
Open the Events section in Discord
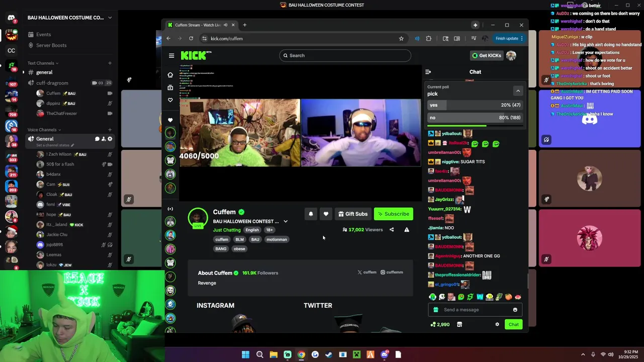[69, 35]
